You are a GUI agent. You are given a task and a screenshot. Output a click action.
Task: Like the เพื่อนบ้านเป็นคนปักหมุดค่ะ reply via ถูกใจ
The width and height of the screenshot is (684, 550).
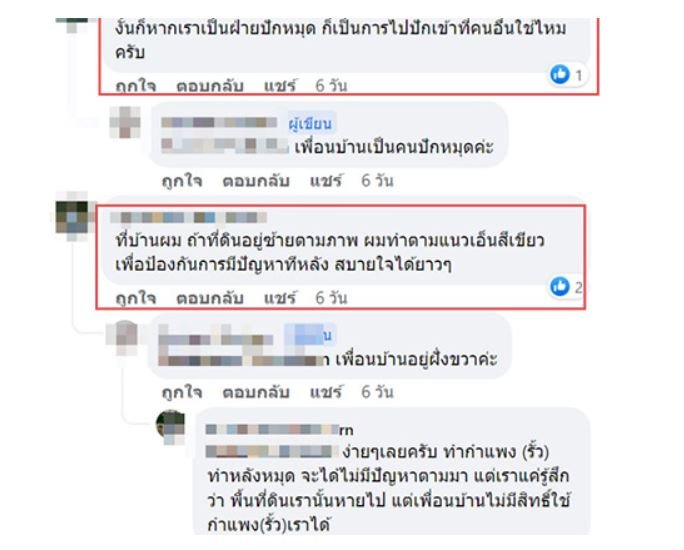tap(182, 180)
